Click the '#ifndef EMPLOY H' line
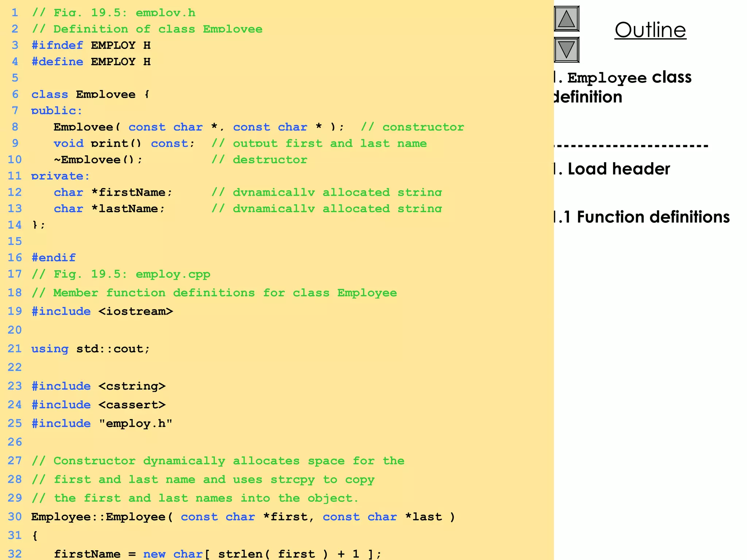 (91, 46)
